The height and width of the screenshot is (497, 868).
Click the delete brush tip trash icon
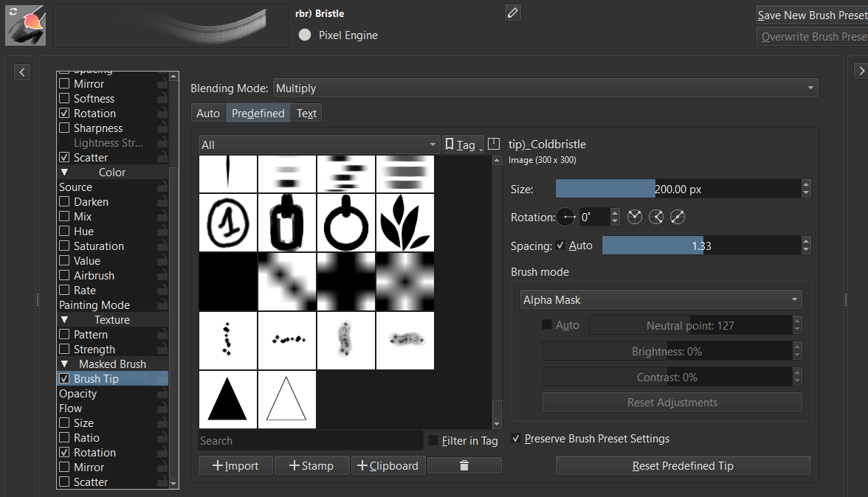pos(464,465)
